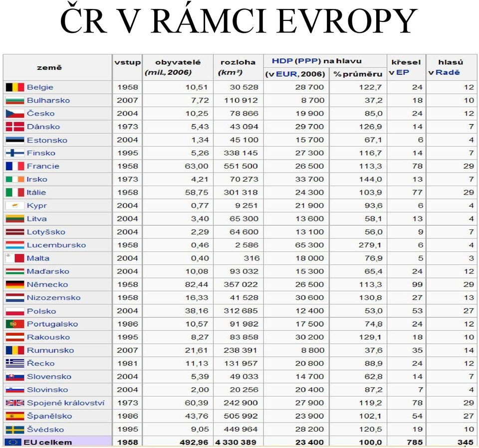Select Irsko percentage 144,0

coord(370,179)
